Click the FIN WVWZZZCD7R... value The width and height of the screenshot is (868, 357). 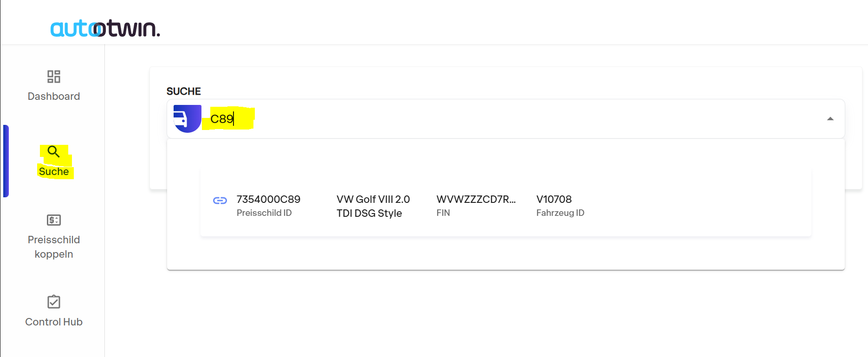[476, 199]
